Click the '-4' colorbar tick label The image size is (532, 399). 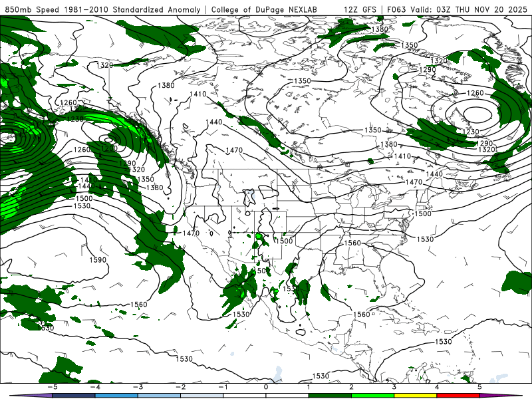click(95, 387)
